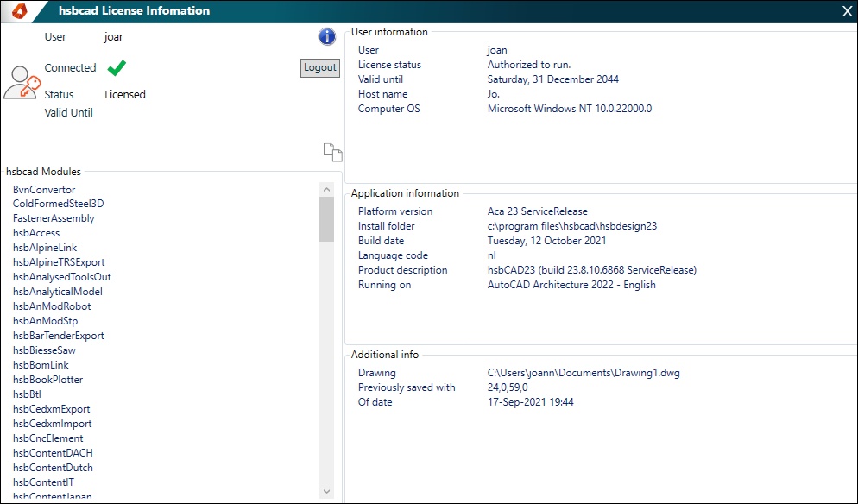The image size is (858, 504).
Task: Select hsbBtl module
Action: [x=28, y=394]
